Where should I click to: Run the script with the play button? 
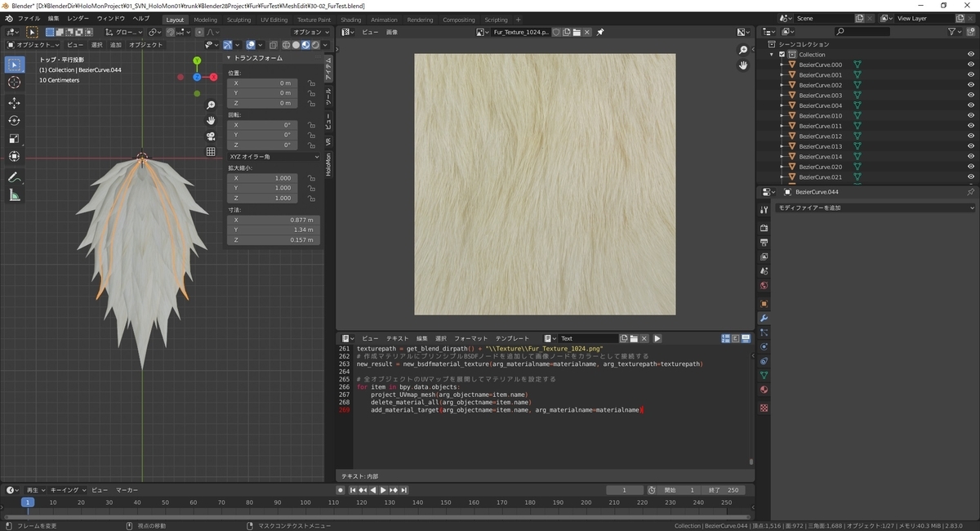pos(657,338)
